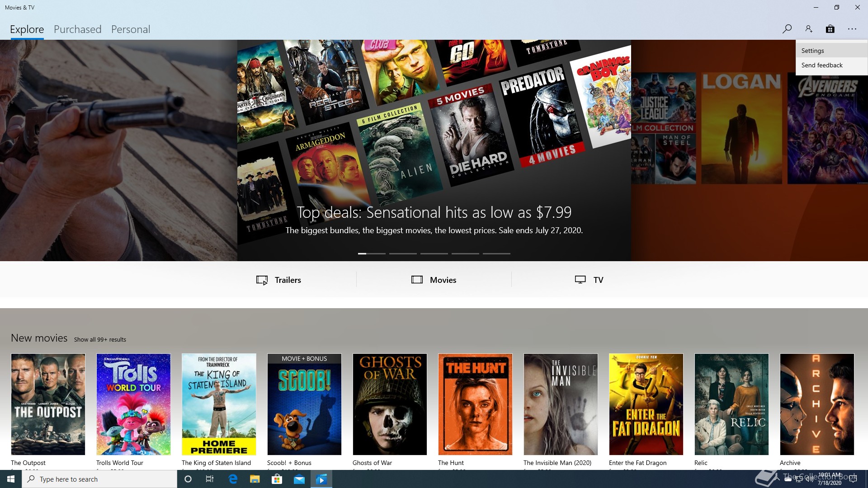This screenshot has height=488, width=868.
Task: Open Enter the Fat Dragon poster
Action: click(646, 404)
